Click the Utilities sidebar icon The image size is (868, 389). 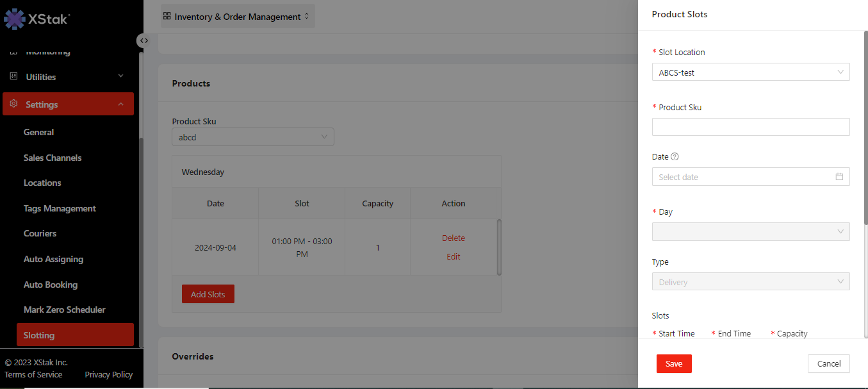13,76
